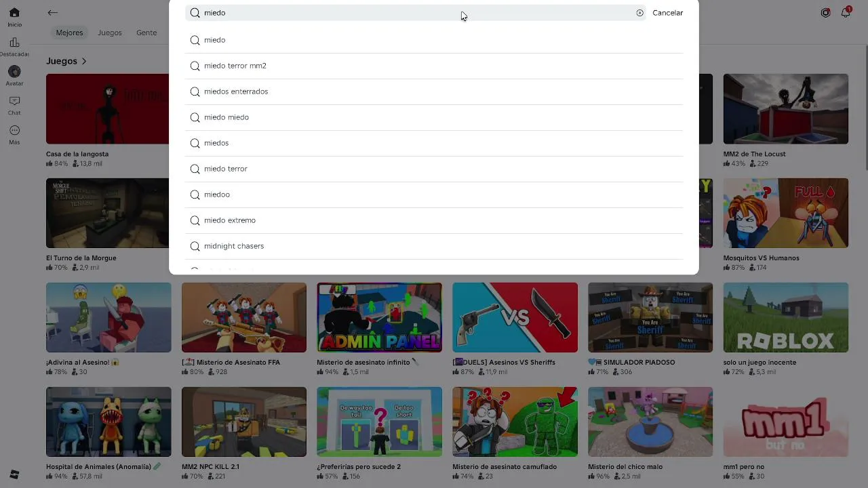This screenshot has width=868, height=488.
Task: Click inside the search field containing 'miedo'
Action: click(x=415, y=13)
